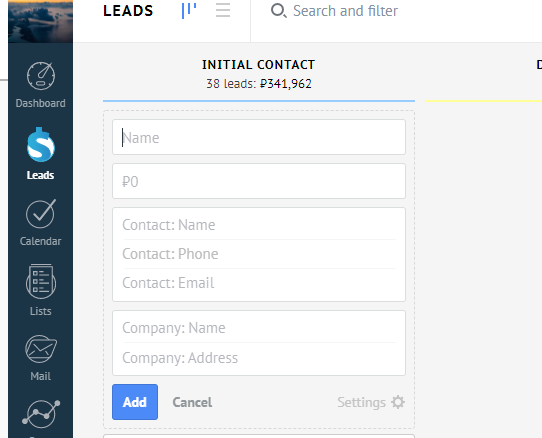
Task: Focus the lead Name field
Action: (x=259, y=137)
